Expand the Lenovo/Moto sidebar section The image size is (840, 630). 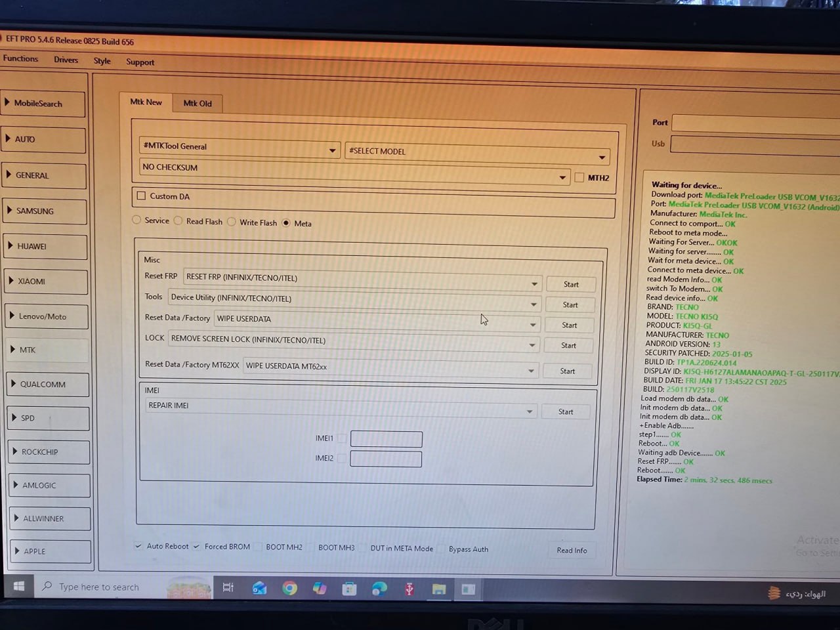pos(47,316)
